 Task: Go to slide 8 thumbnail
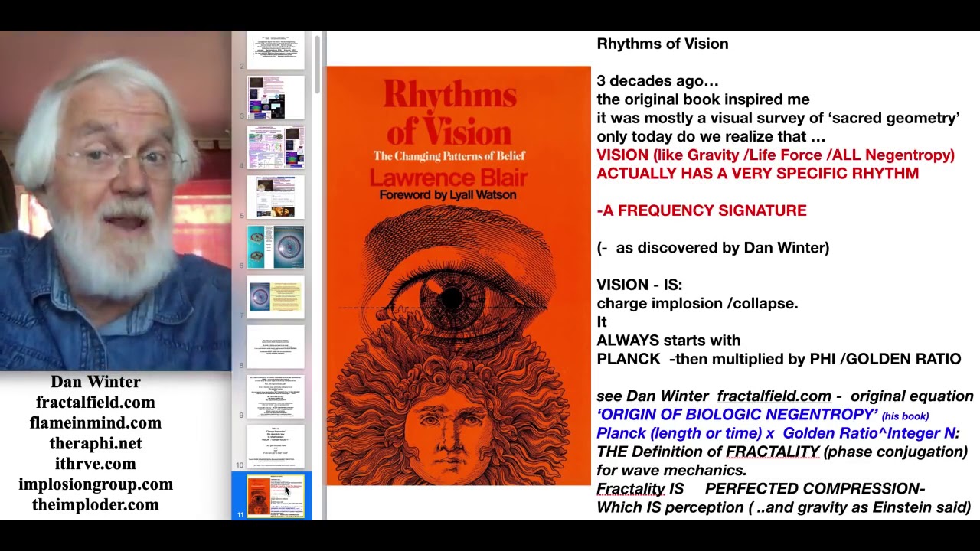pos(276,346)
